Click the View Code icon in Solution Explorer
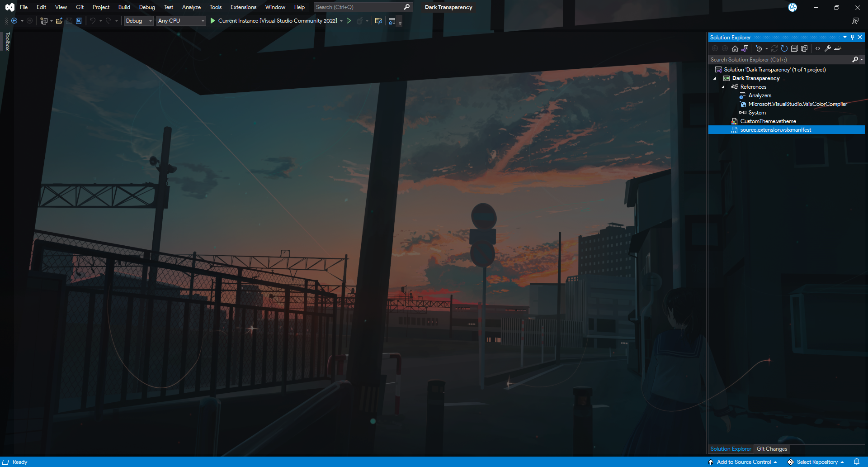The image size is (868, 467). pyautogui.click(x=818, y=48)
